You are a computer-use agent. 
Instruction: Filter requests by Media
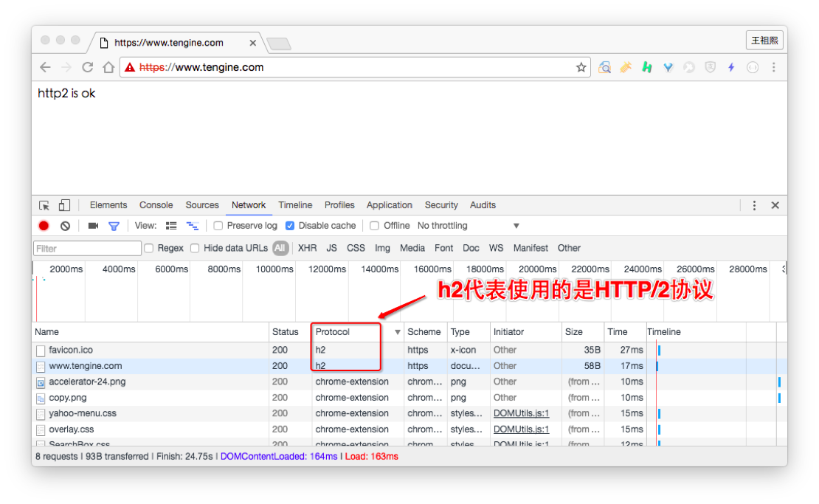click(x=412, y=248)
